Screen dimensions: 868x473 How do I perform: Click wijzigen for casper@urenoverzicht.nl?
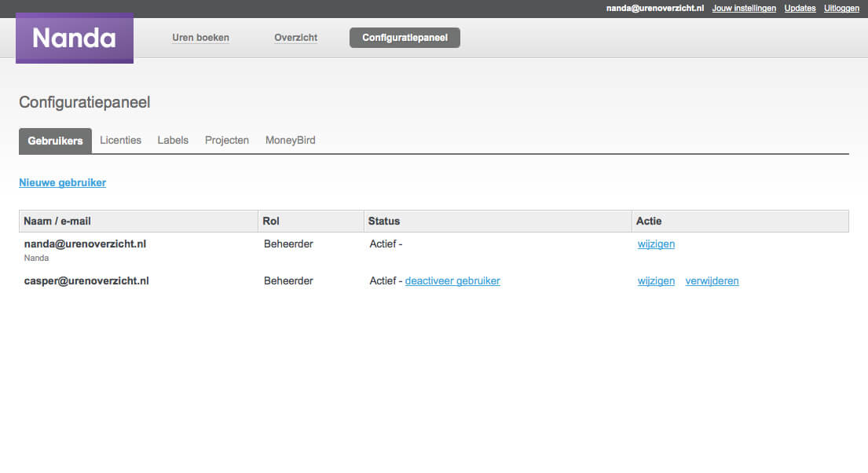[x=656, y=280]
